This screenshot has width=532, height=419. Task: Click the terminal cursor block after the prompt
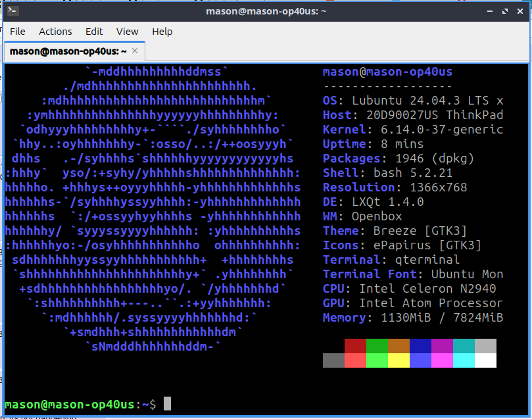[167, 404]
